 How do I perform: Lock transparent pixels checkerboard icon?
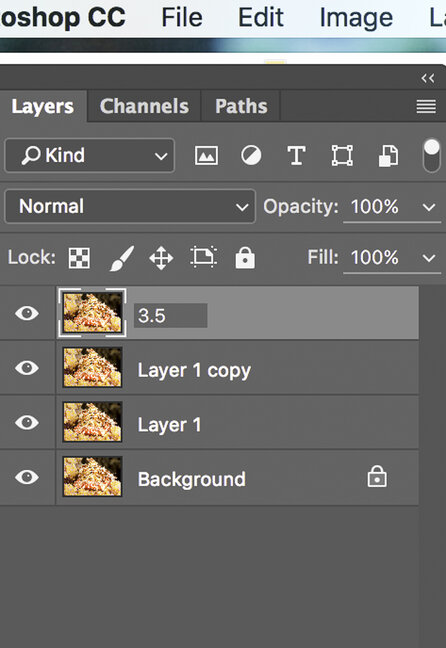pos(79,258)
